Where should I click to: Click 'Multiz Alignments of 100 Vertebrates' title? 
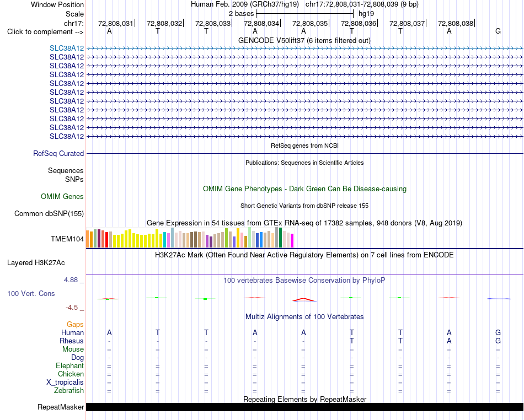point(304,316)
